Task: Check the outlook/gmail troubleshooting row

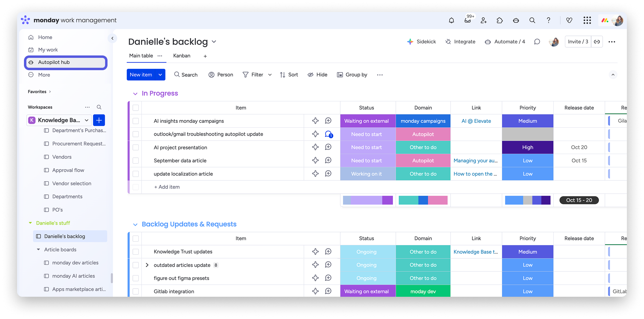Action: point(136,134)
